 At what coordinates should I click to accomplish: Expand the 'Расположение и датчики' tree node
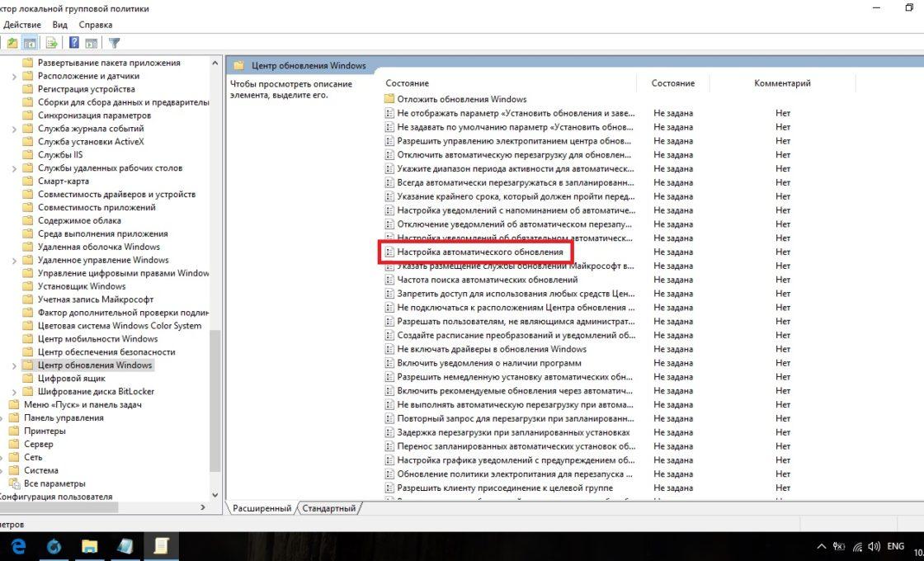point(14,76)
